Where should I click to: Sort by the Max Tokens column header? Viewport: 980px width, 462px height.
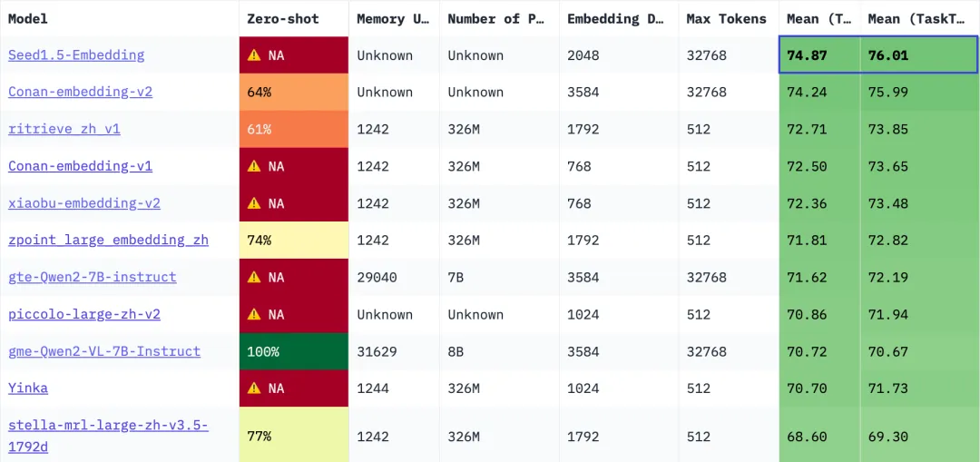click(x=726, y=19)
